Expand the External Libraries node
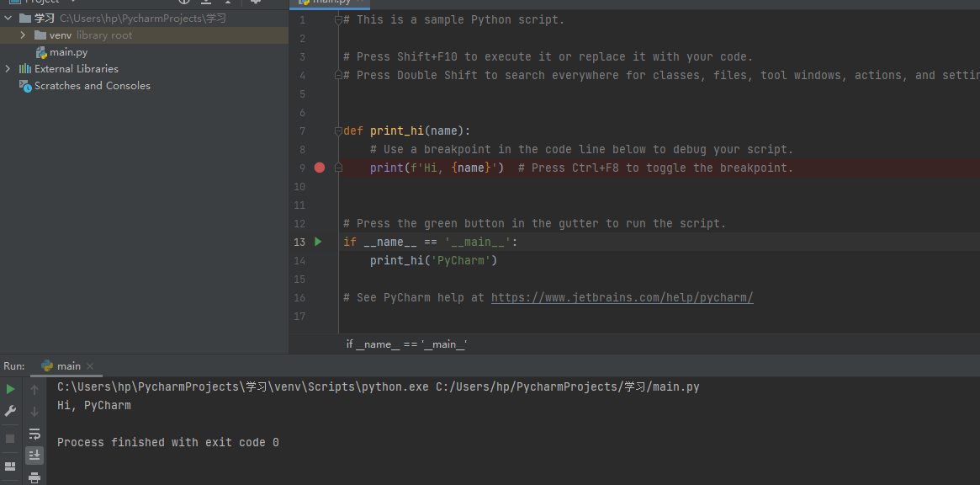Screen dimensions: 980x485 tap(8, 69)
